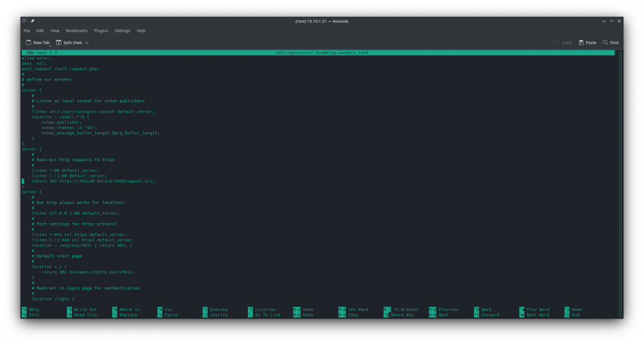Open a new tab with New Tab button

point(37,43)
